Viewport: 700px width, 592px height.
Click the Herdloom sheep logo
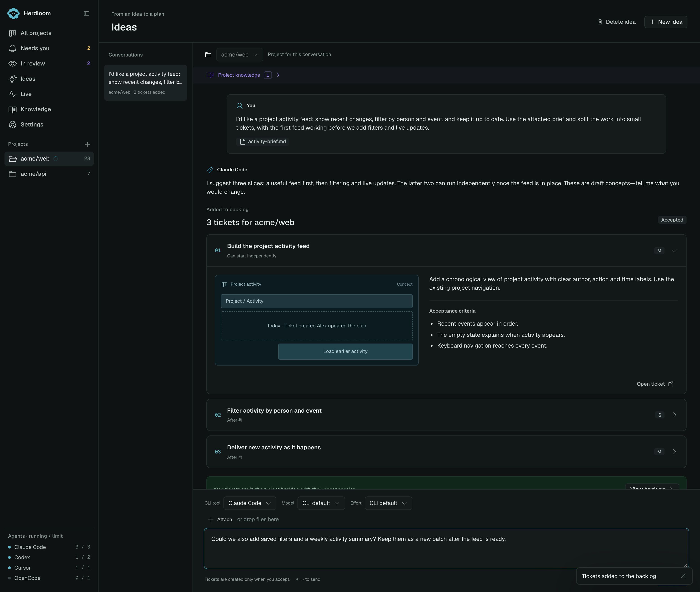(13, 13)
